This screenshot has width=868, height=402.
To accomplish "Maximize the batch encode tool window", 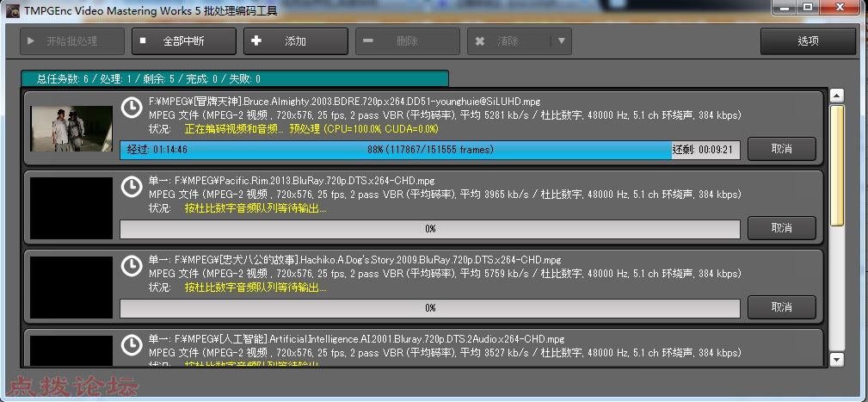I will click(x=809, y=7).
